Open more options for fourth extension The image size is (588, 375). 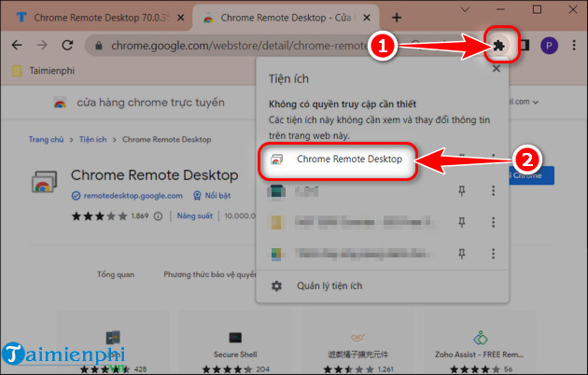(493, 254)
